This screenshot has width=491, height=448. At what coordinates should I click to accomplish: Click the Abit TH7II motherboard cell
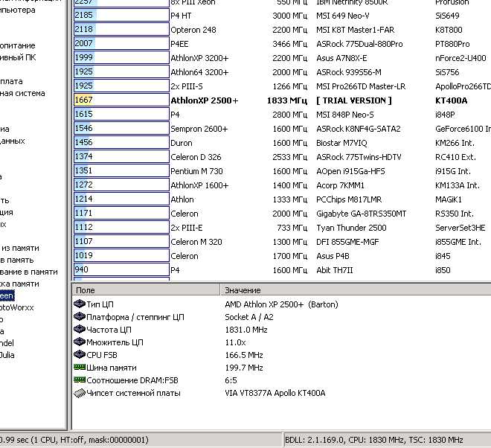point(335,270)
